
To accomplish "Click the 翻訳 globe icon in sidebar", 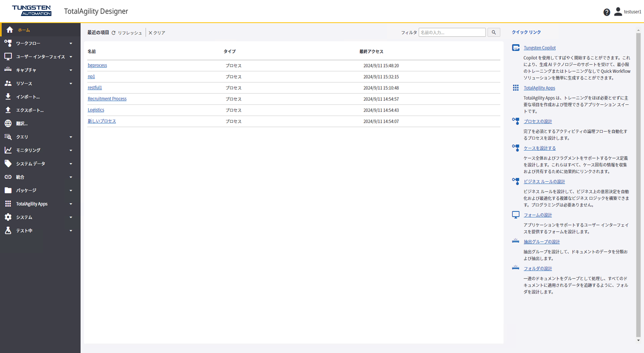I will [x=8, y=123].
